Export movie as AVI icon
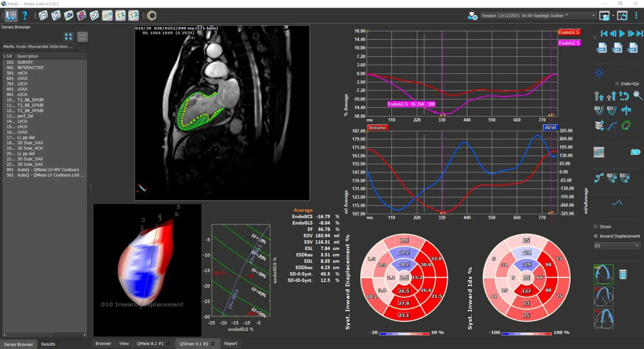Image resolution: width=644 pixels, height=349 pixels. [x=632, y=48]
